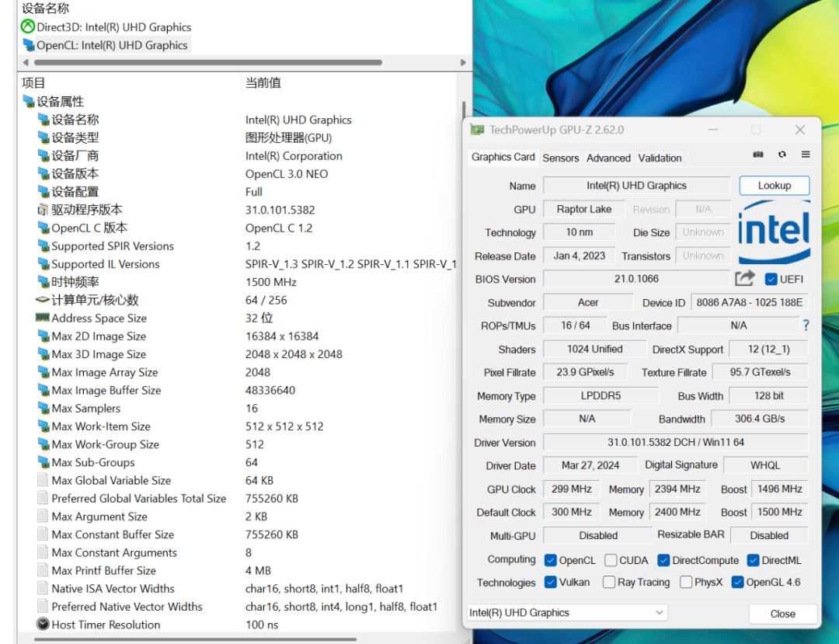This screenshot has height=644, width=839.
Task: Click the bottom horizontal scrollbar of the properties list
Action: [x=195, y=639]
